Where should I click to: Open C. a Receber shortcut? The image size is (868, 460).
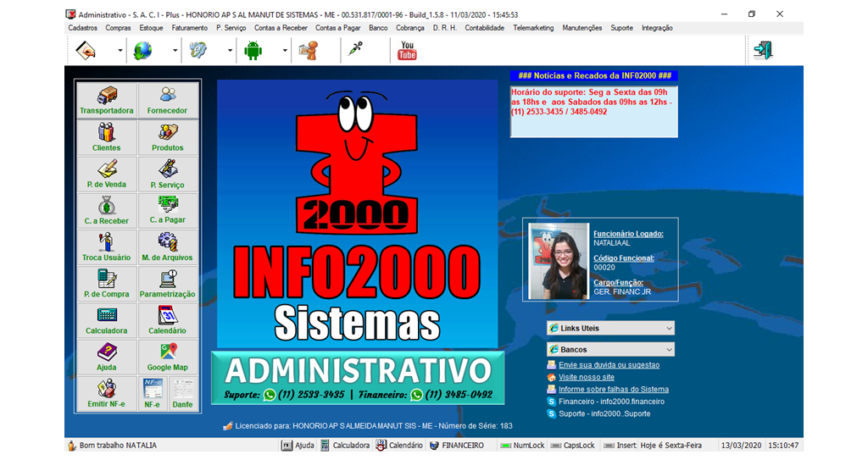(107, 210)
